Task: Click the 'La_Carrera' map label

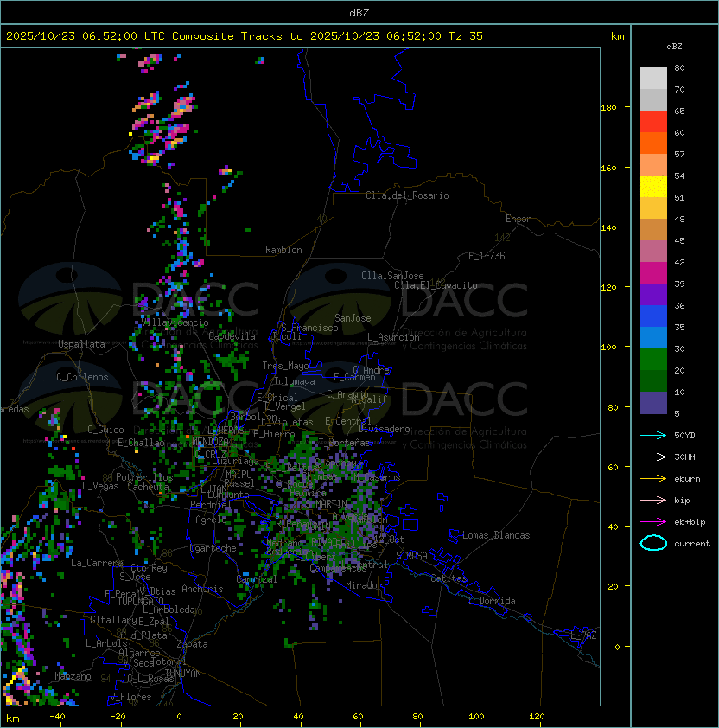Action: (97, 563)
